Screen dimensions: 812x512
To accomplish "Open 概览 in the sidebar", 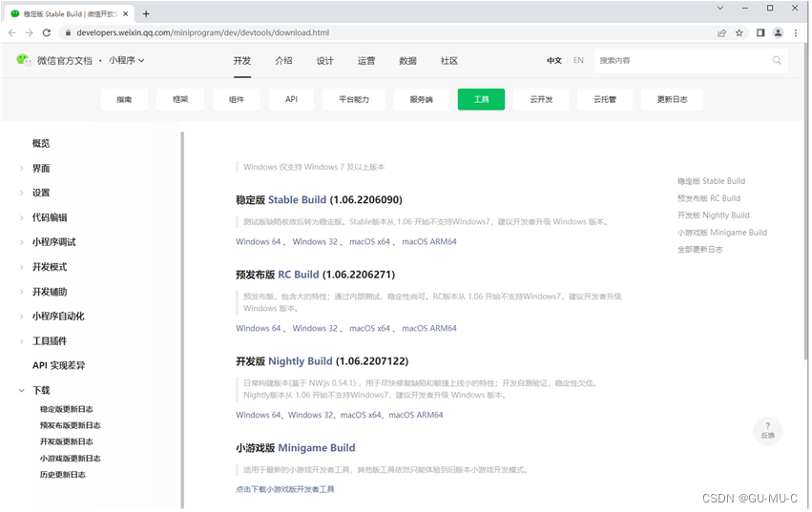I will pyautogui.click(x=41, y=143).
